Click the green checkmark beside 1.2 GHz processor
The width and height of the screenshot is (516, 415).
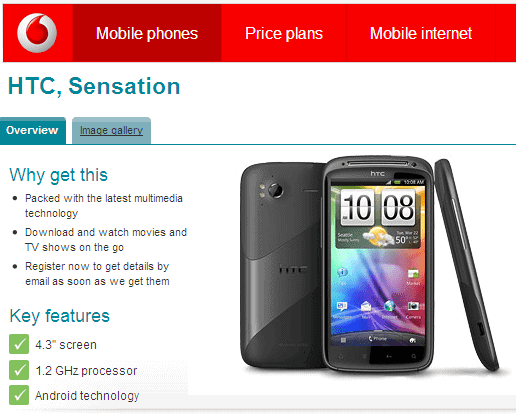coord(19,370)
